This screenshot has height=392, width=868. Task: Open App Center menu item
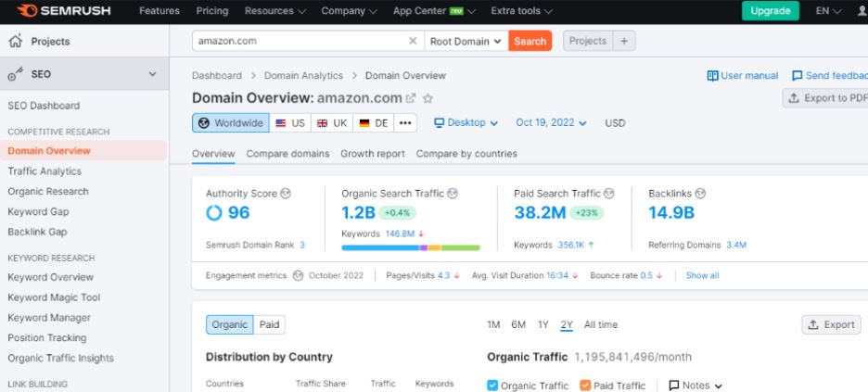pyautogui.click(x=434, y=11)
